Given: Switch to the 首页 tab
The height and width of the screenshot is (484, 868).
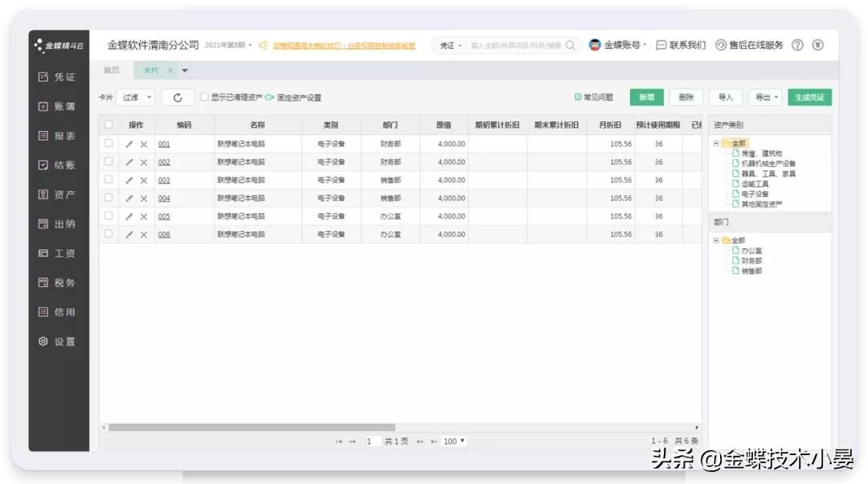Looking at the screenshot, I should (112, 70).
